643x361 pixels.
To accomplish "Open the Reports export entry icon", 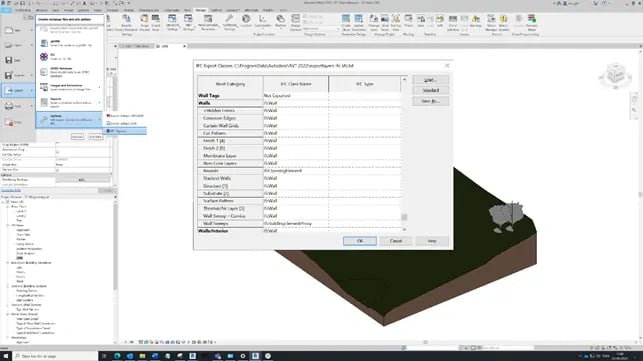I will click(44, 102).
